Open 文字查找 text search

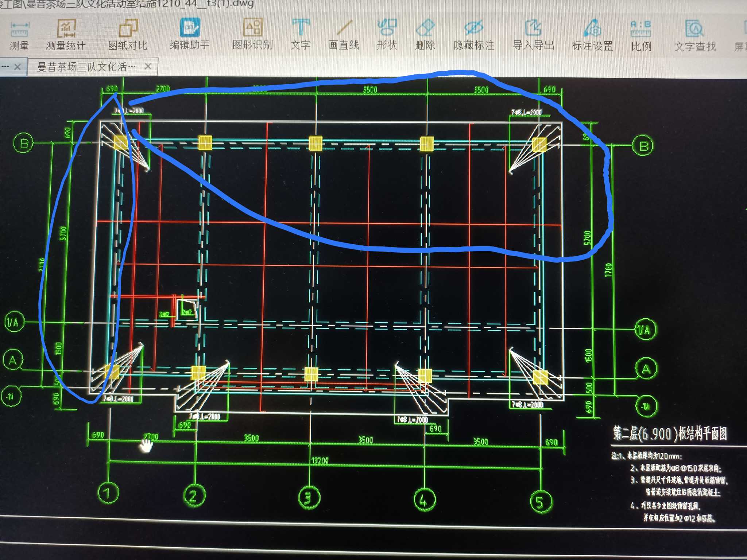coord(695,36)
